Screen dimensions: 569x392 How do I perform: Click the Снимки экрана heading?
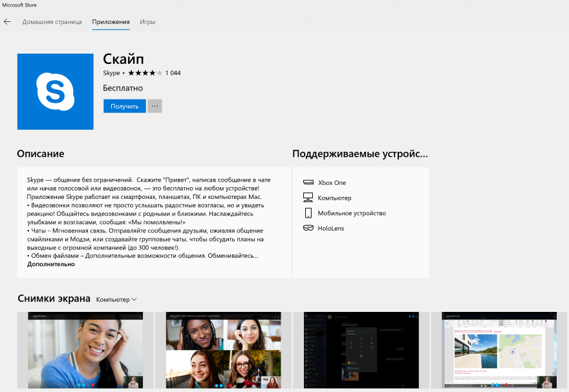coord(54,298)
